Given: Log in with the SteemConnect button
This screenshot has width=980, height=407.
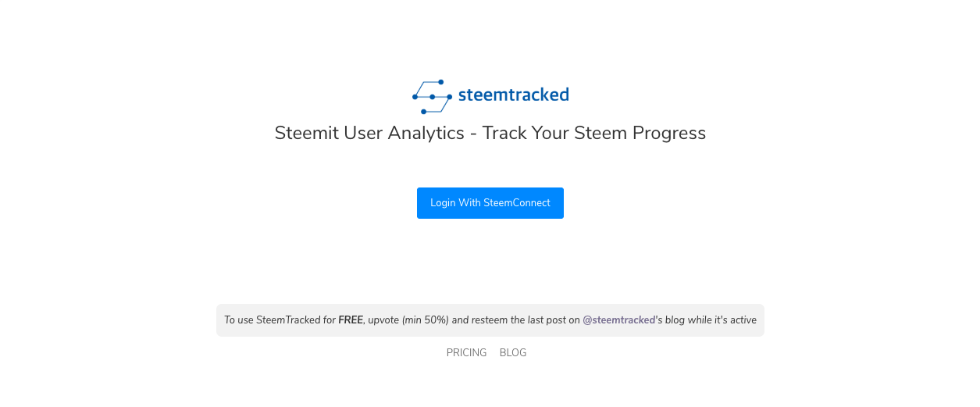Looking at the screenshot, I should coord(490,203).
